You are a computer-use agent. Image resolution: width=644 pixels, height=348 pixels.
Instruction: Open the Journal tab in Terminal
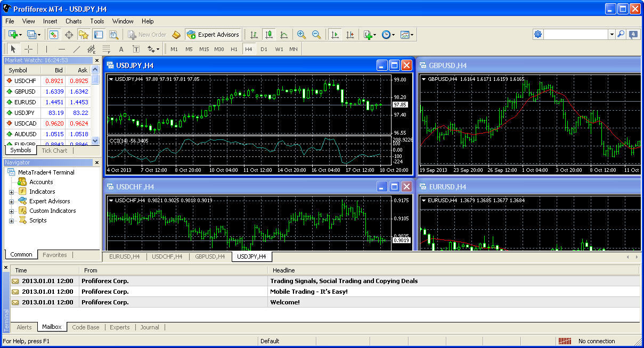[x=150, y=327]
